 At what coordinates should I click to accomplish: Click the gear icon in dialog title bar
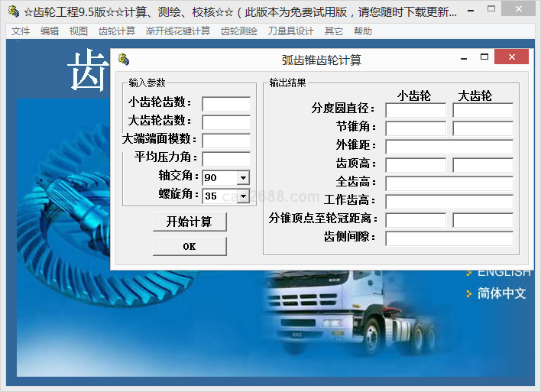[124, 60]
